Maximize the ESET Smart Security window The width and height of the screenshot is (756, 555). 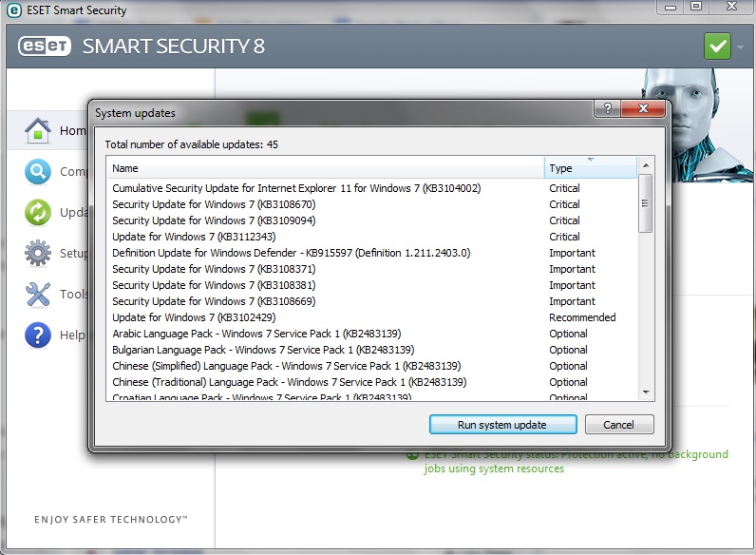pos(696,7)
